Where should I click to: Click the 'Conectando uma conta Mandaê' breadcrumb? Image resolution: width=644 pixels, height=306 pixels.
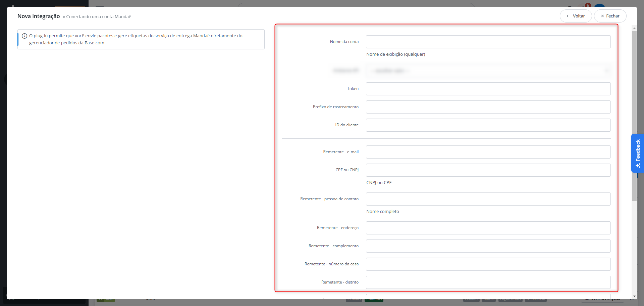pos(99,16)
